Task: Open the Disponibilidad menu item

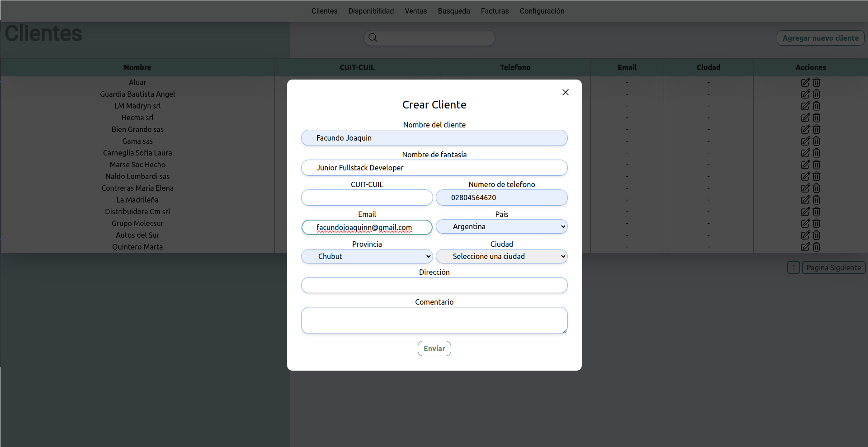Action: (371, 11)
